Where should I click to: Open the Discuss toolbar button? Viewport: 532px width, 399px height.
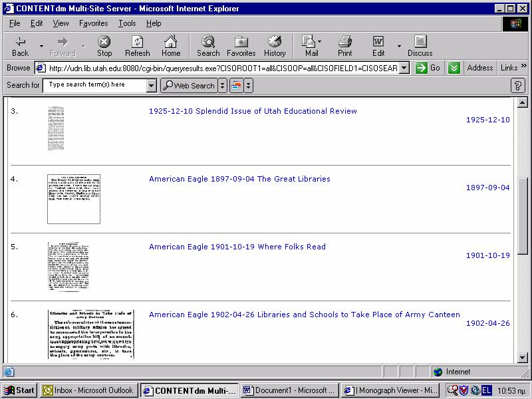pyautogui.click(x=420, y=47)
